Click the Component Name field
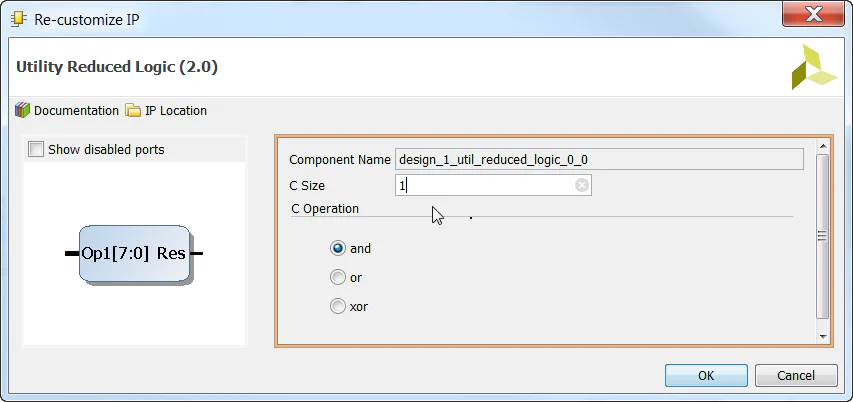The image size is (853, 402). [x=599, y=159]
